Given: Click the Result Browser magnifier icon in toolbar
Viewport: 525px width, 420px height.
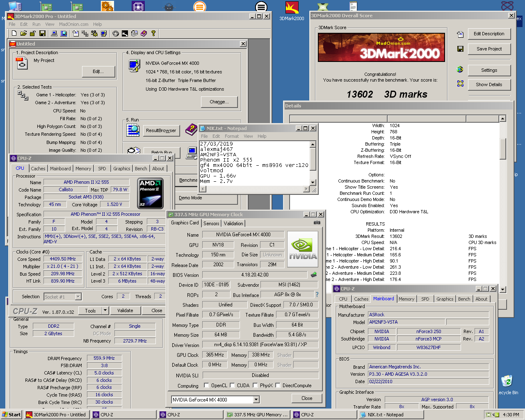Looking at the screenshot, I should 64,33.
